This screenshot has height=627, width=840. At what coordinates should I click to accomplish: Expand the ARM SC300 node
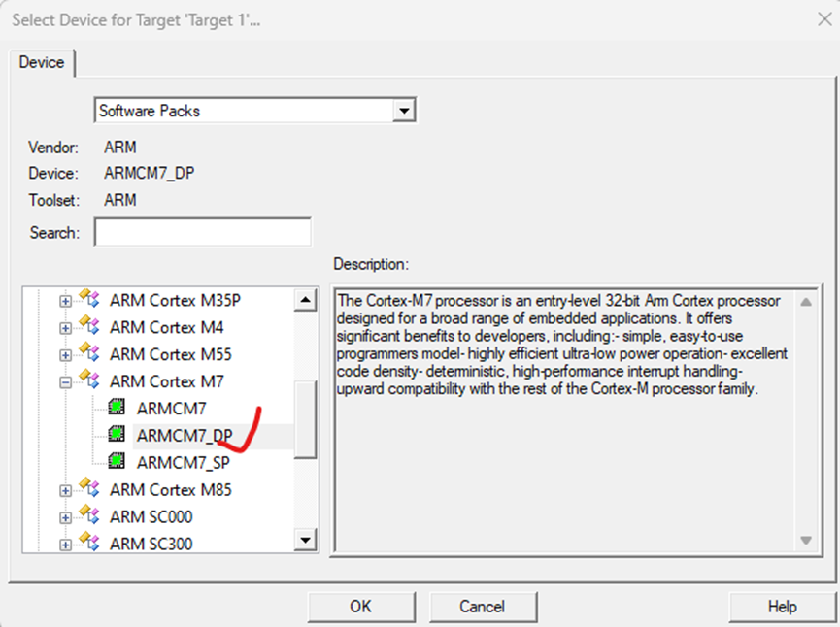click(x=65, y=545)
